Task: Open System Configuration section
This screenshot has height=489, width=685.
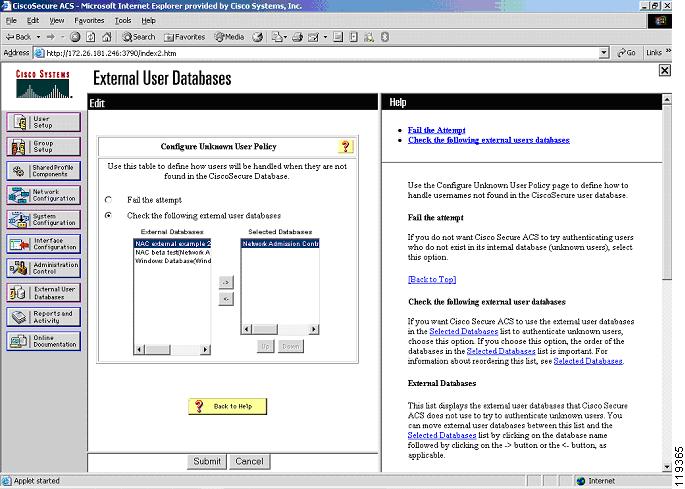Action: pos(43,219)
